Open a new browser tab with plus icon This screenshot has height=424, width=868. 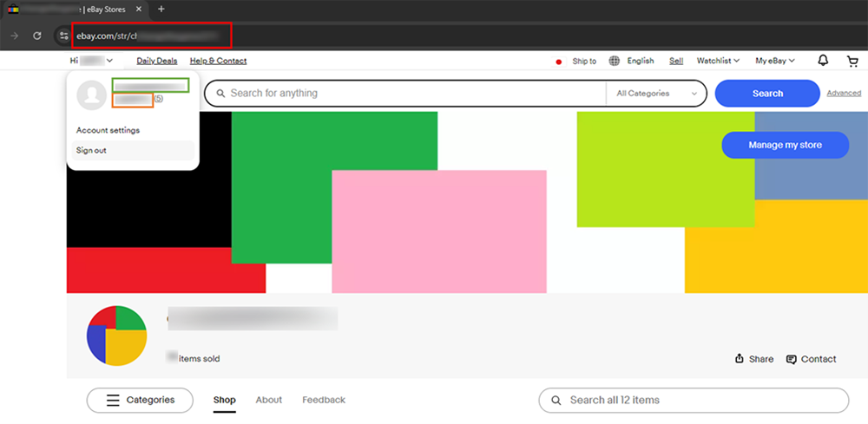pos(161,9)
